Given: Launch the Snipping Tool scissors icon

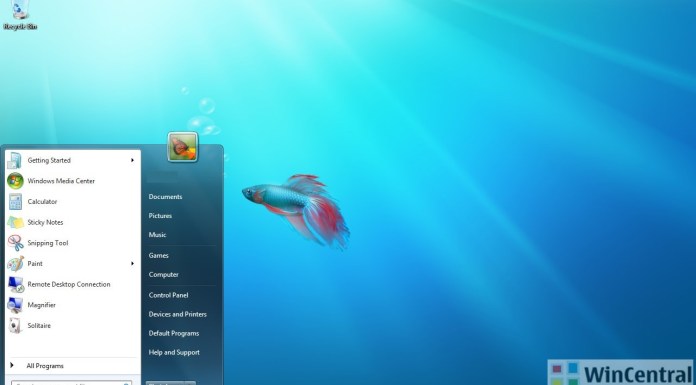Looking at the screenshot, I should point(15,243).
